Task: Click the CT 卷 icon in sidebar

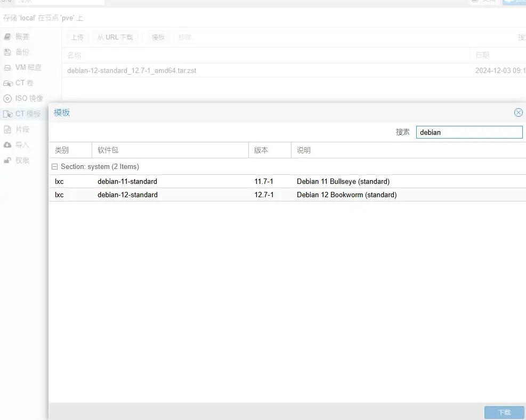Action: pyautogui.click(x=7, y=83)
